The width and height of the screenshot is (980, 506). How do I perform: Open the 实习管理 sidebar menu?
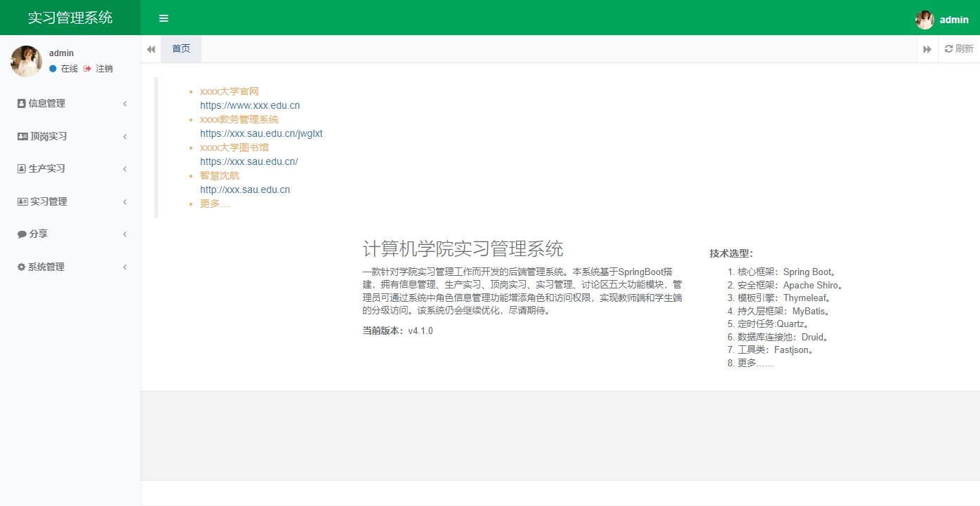coord(70,201)
